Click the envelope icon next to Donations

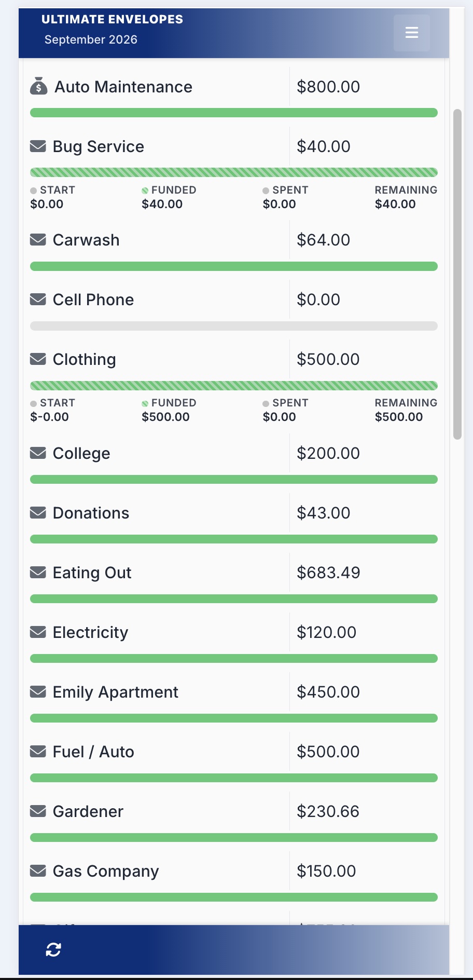[38, 513]
